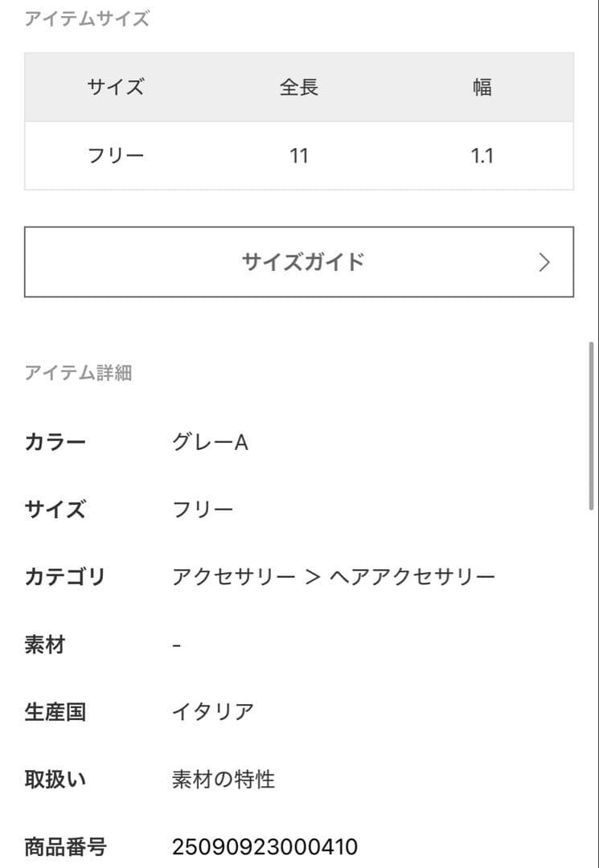Click the 生産国 row label
Image resolution: width=599 pixels, height=868 pixels.
(55, 712)
